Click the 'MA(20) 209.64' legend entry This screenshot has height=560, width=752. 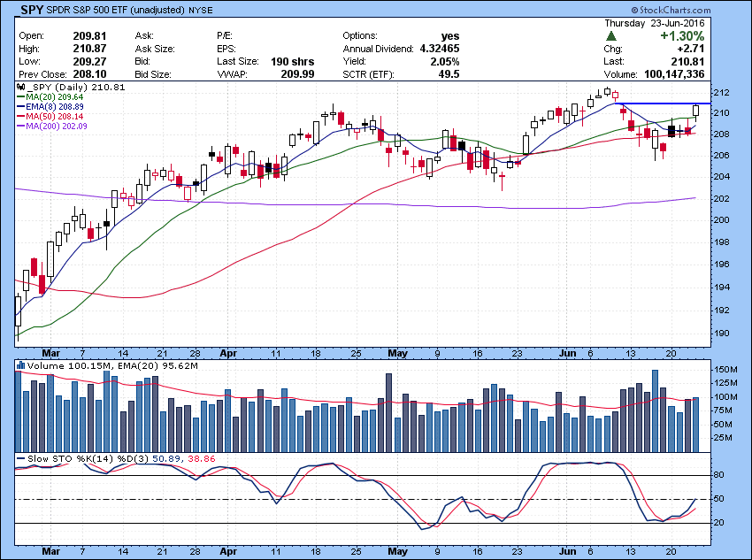(x=55, y=96)
